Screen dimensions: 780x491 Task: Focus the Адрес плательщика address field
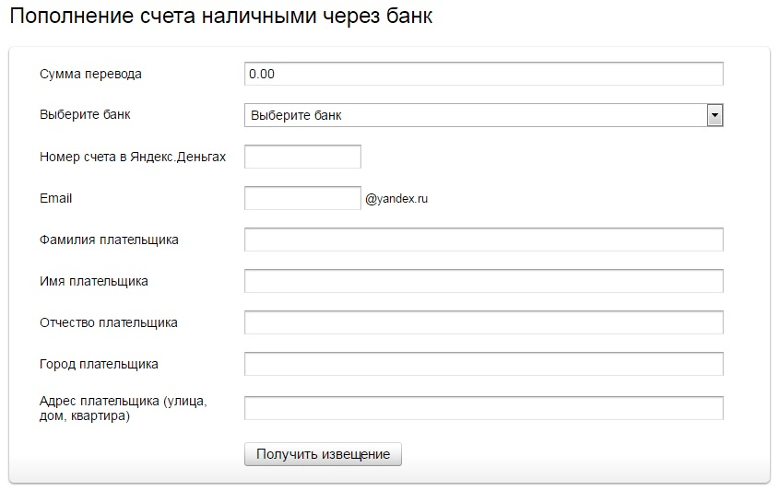click(x=484, y=408)
